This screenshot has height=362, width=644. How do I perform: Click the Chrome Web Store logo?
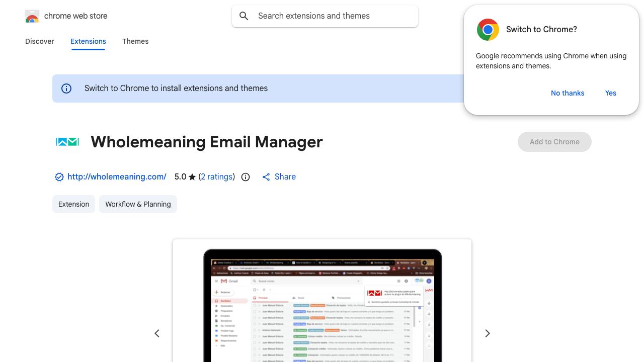coord(32,16)
